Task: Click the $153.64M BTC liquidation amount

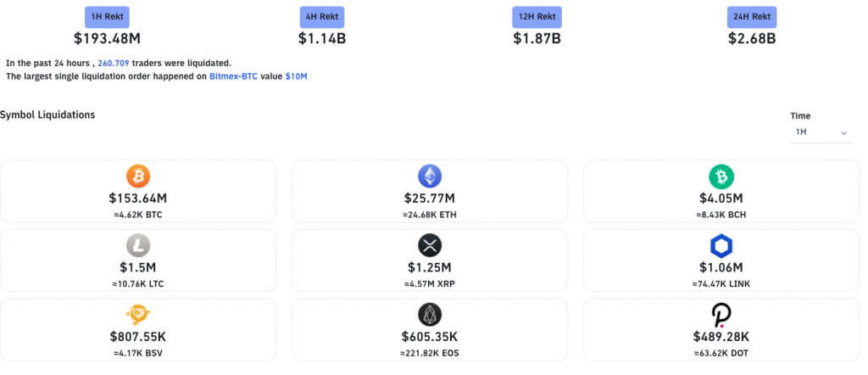Action: (x=138, y=199)
